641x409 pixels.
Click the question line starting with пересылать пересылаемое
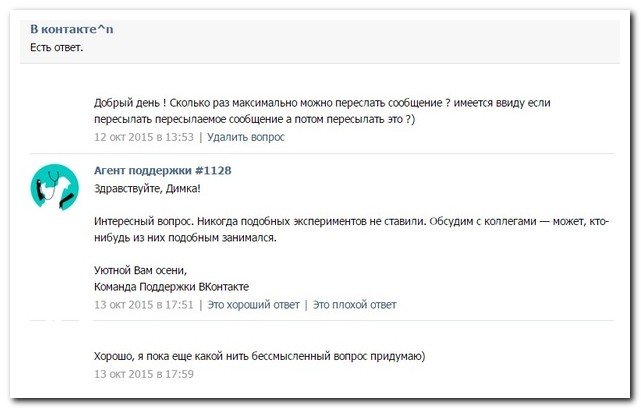255,119
